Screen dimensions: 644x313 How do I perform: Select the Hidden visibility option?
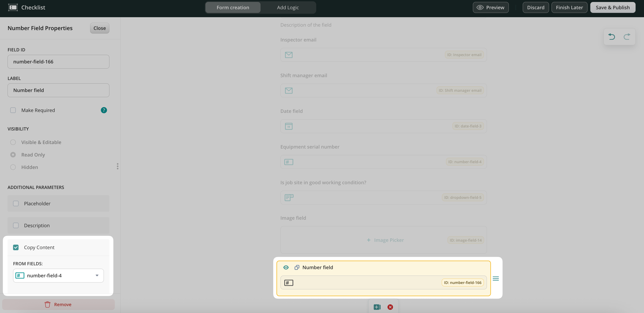[x=13, y=167]
